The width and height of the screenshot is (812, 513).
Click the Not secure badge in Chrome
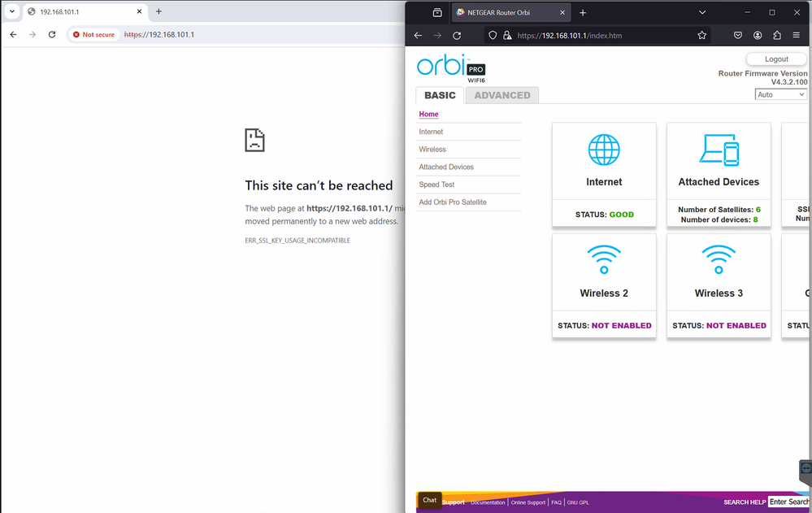pos(93,35)
